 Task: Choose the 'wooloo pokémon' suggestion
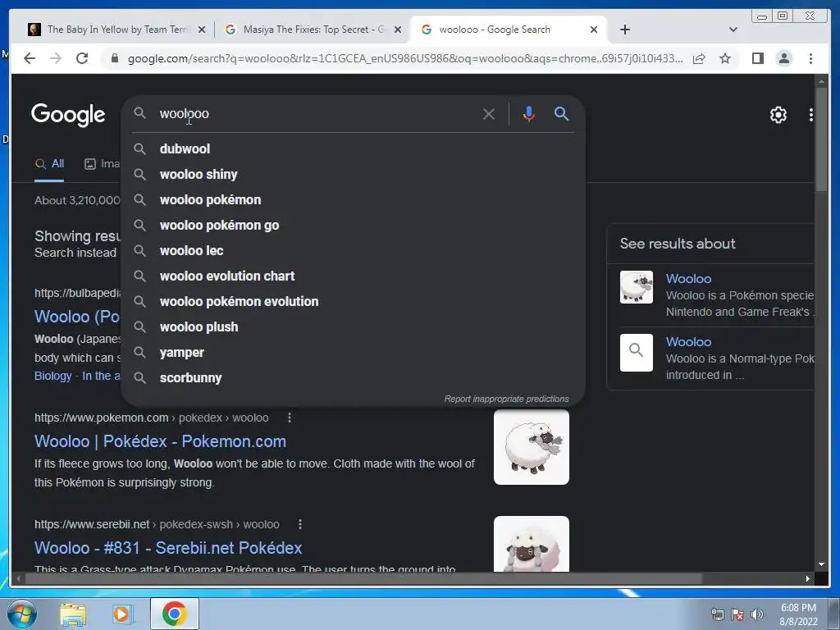point(354,200)
